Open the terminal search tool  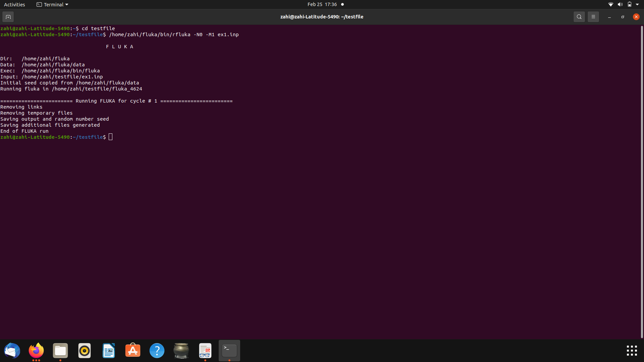click(x=579, y=17)
